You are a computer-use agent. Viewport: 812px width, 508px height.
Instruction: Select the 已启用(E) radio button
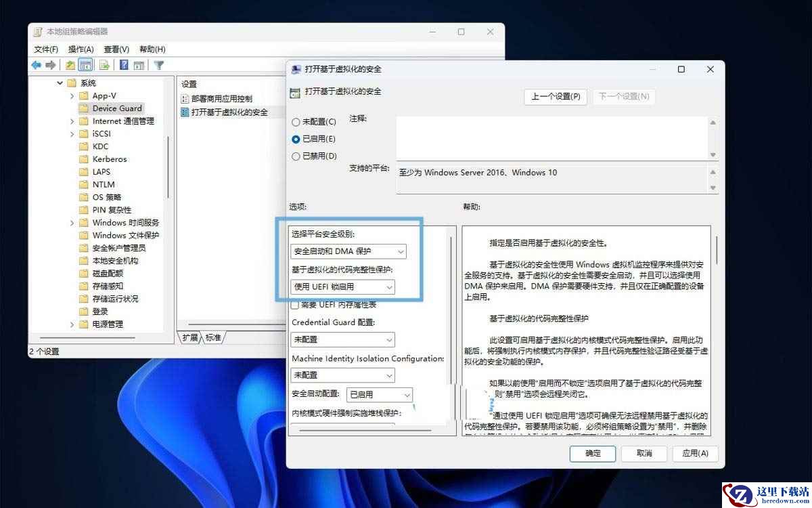(296, 139)
